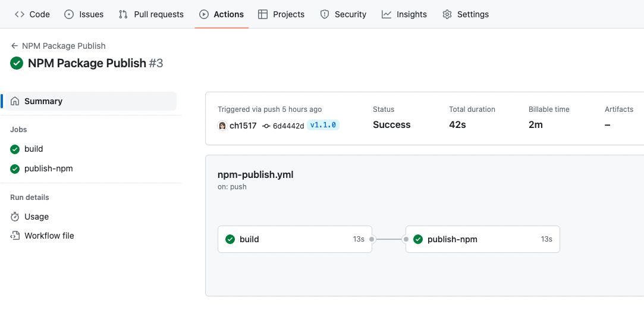Click the Summary home icon
Screen dimensions: 644x316
tap(15, 101)
